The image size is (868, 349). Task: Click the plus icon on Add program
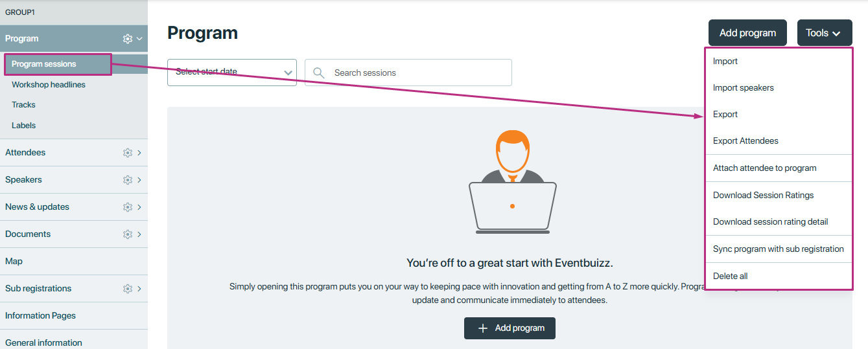click(x=482, y=328)
